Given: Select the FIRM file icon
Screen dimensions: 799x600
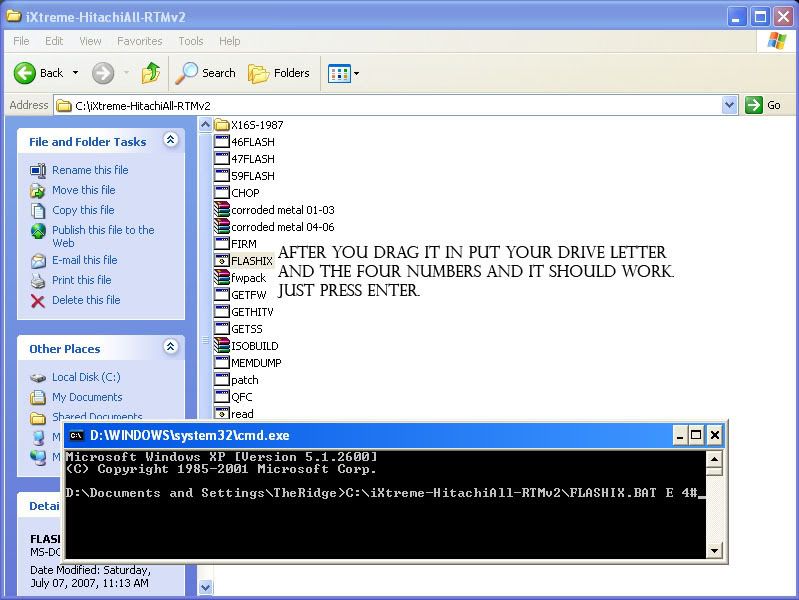Looking at the screenshot, I should (x=222, y=244).
